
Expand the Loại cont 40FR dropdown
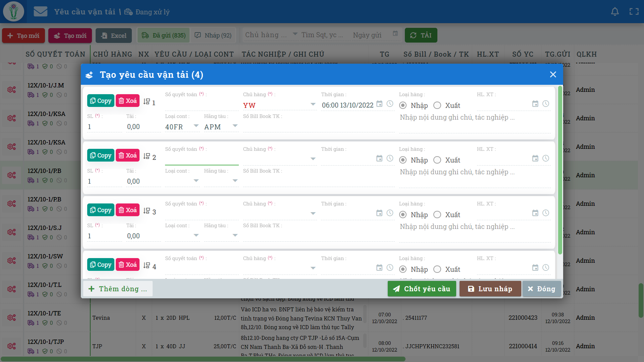196,126
